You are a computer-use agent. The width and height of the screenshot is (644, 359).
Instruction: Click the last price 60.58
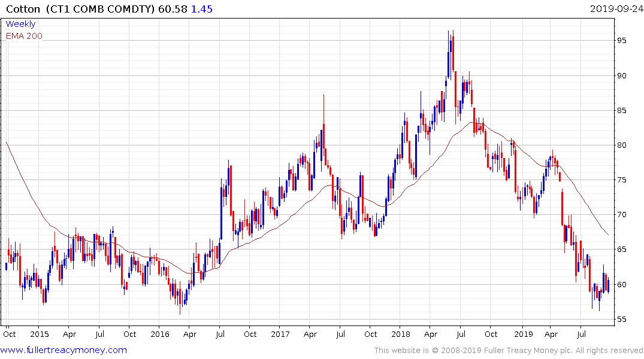tap(173, 9)
